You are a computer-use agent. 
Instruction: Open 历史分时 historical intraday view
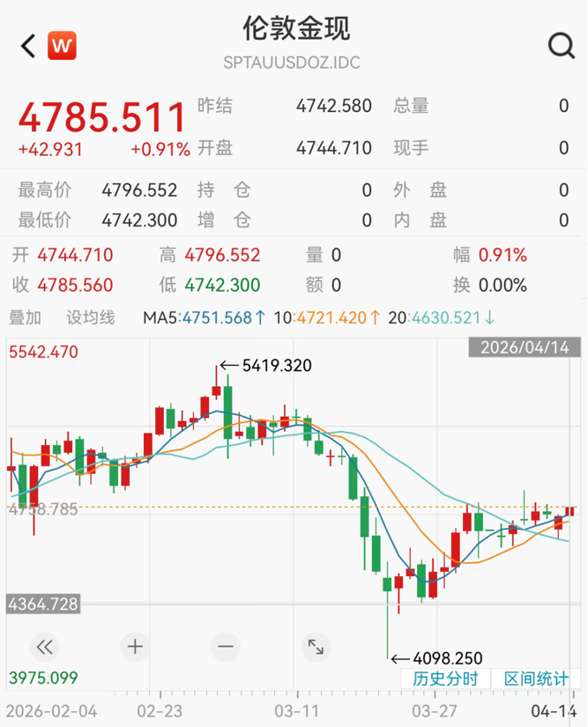pos(445,679)
